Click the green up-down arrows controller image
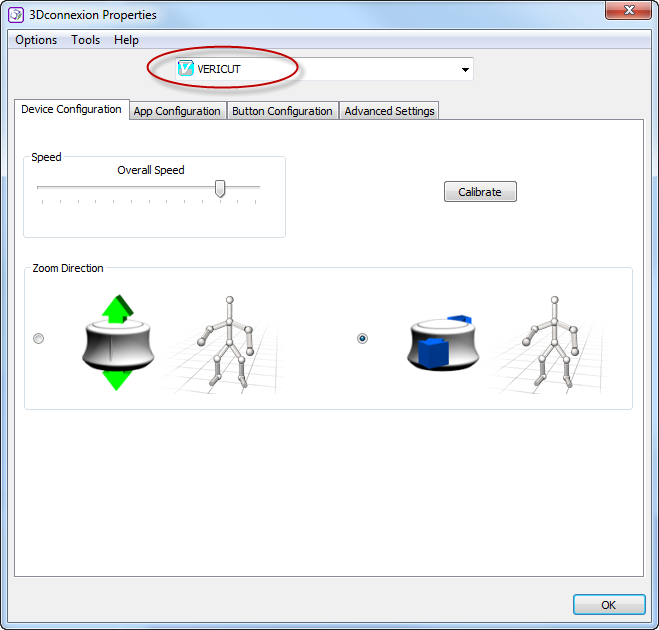 pos(118,343)
